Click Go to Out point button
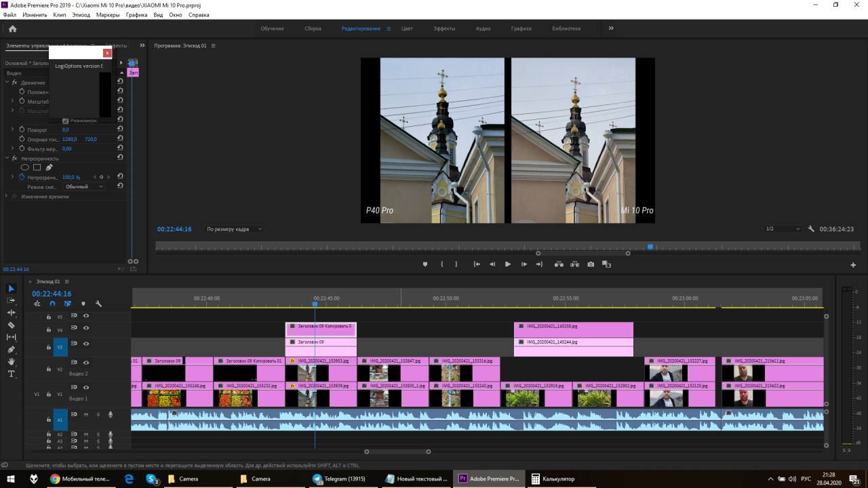 [539, 264]
